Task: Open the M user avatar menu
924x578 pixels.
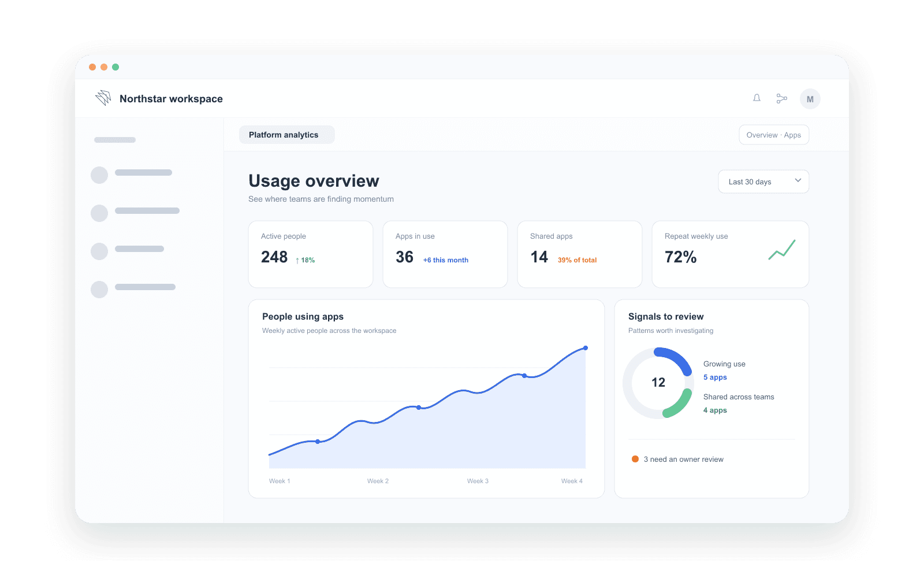Action: coord(810,99)
